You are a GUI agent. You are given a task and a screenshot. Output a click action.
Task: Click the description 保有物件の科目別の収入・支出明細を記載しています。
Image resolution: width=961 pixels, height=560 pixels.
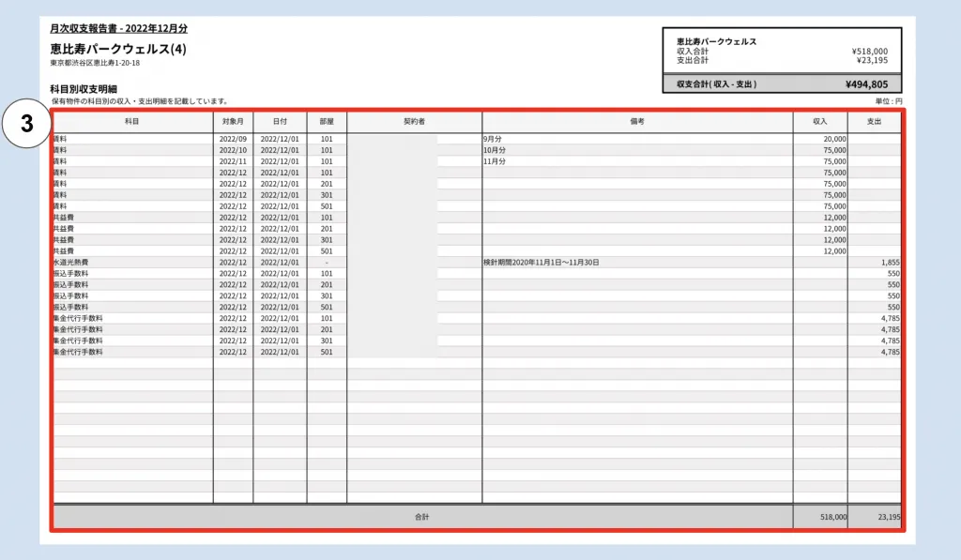pos(141,101)
